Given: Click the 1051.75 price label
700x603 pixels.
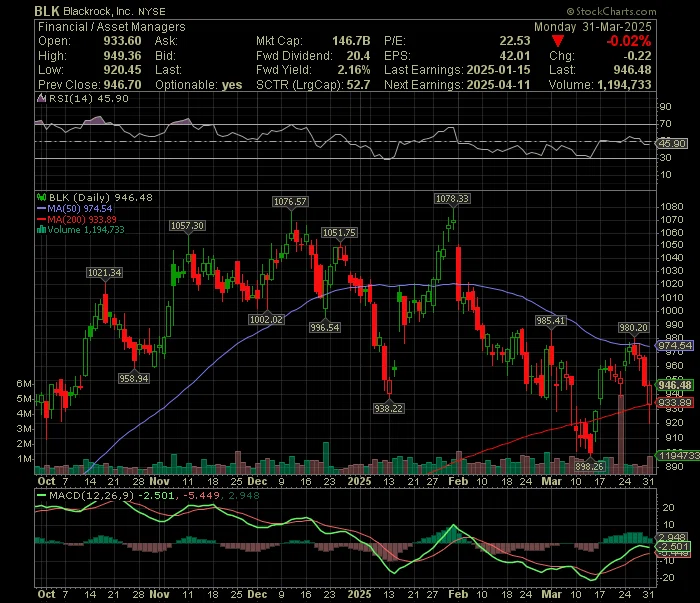Looking at the screenshot, I should click(339, 233).
